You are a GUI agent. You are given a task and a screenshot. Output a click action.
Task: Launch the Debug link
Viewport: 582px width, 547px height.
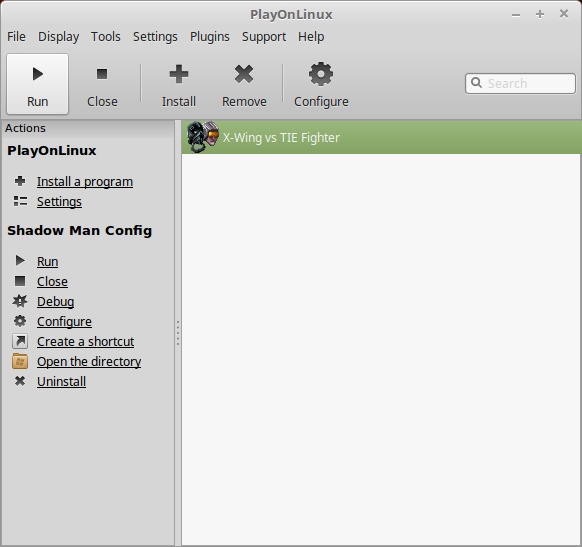tap(56, 301)
